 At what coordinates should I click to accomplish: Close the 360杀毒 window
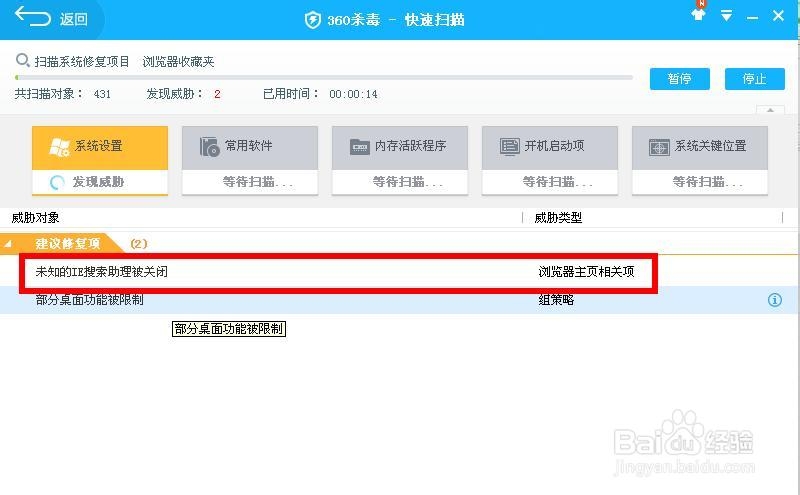tap(778, 16)
